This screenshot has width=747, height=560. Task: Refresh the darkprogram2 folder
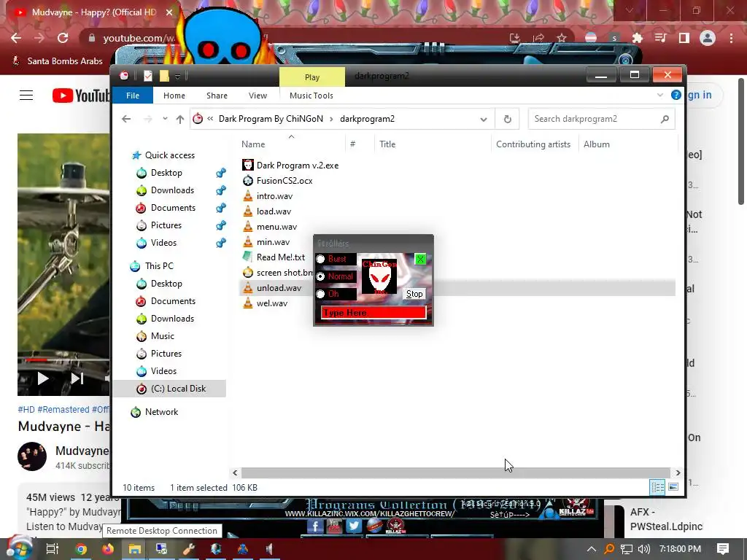click(x=508, y=119)
